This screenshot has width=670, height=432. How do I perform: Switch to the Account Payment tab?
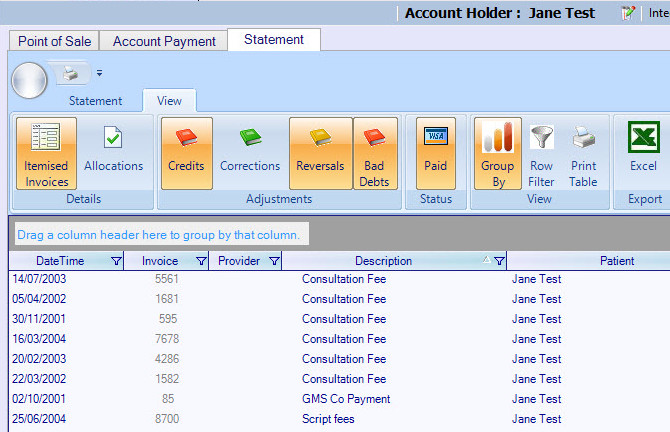[x=164, y=41]
